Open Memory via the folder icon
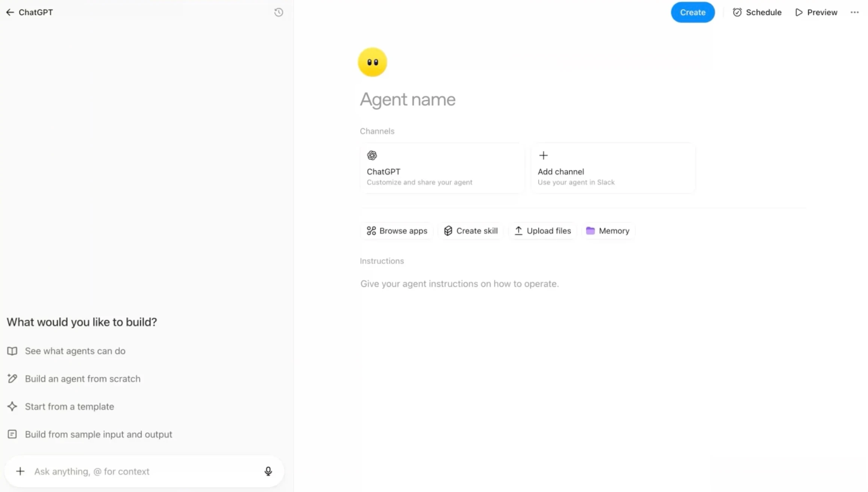 pyautogui.click(x=591, y=231)
